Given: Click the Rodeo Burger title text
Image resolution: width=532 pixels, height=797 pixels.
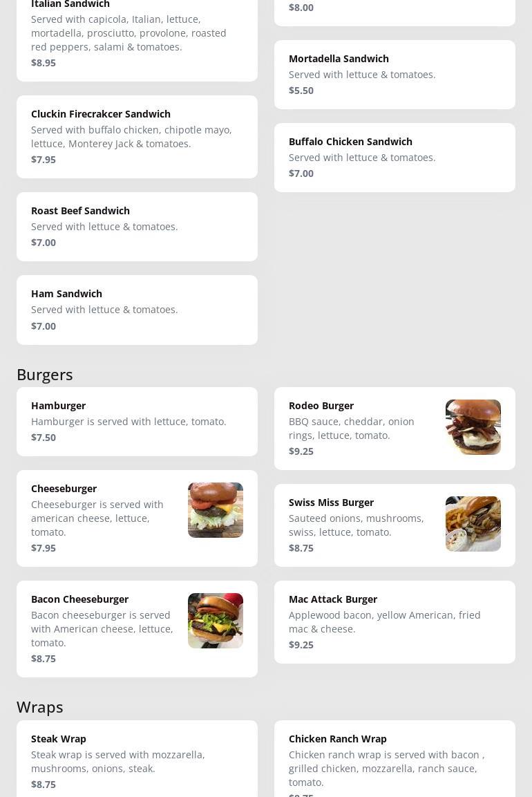Looking at the screenshot, I should point(321,406).
